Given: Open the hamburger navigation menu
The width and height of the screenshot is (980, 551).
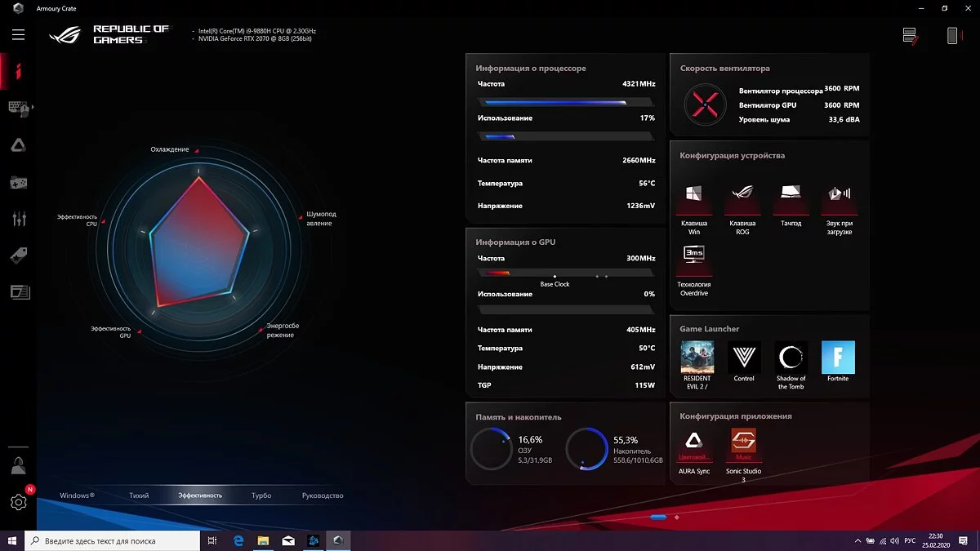Looking at the screenshot, I should (x=18, y=34).
